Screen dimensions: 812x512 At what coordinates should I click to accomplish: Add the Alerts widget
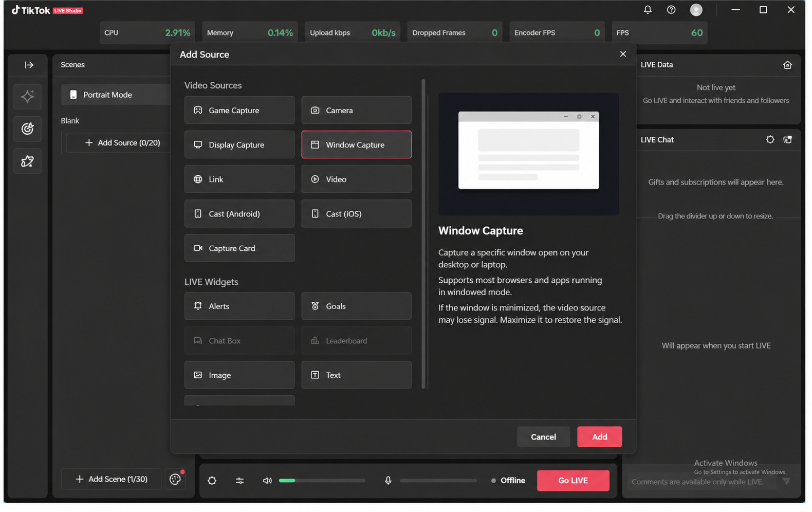pyautogui.click(x=239, y=306)
